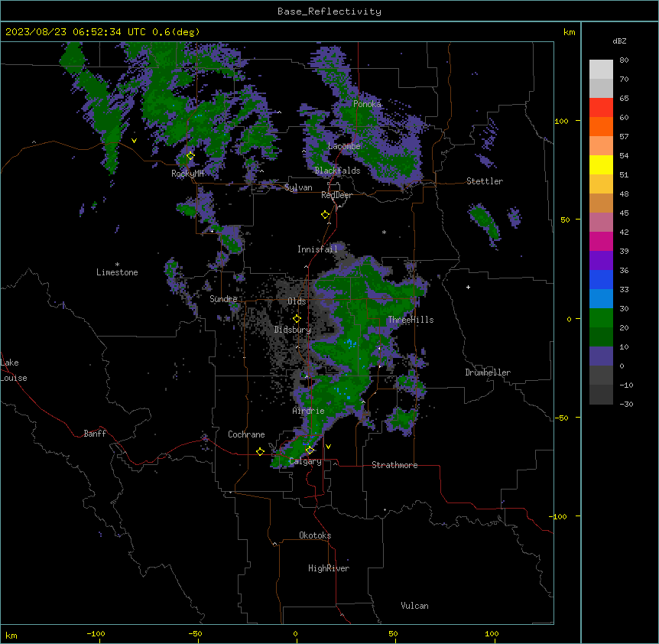Click the Sundre label
The height and width of the screenshot is (644, 659).
223,299
